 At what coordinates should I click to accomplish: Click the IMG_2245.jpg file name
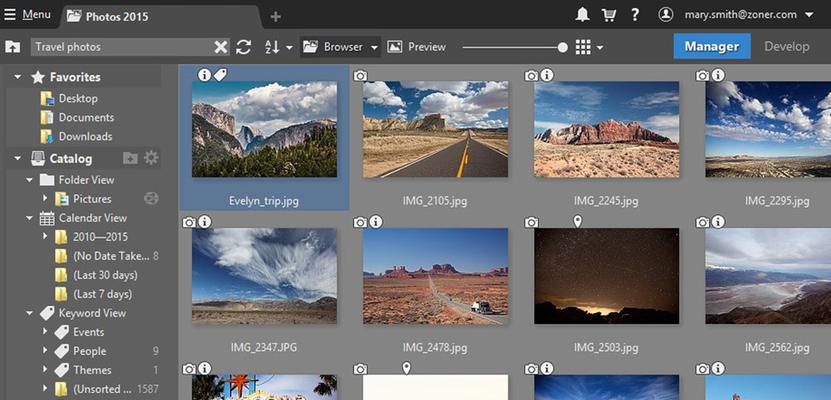click(x=606, y=201)
